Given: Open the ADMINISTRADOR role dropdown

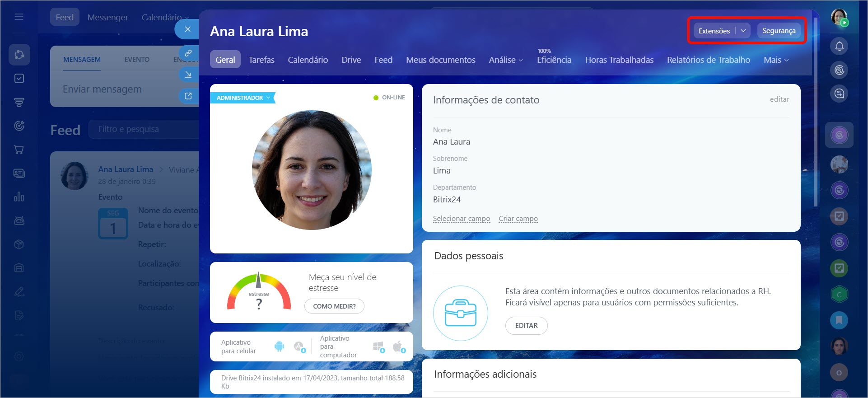Looking at the screenshot, I should point(243,98).
